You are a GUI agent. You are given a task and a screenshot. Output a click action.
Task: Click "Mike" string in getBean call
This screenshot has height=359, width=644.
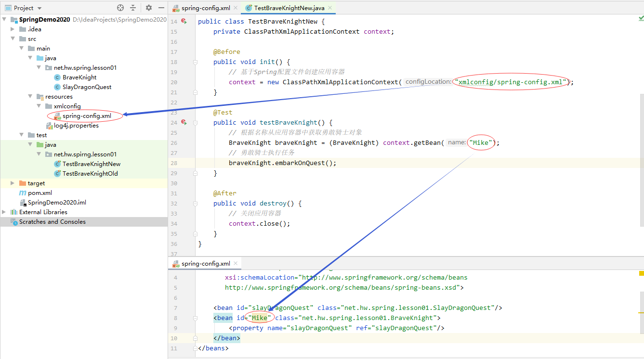[482, 143]
